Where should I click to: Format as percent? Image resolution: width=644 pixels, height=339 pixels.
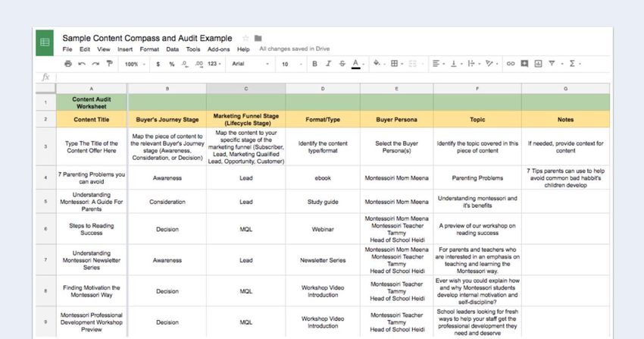point(172,64)
